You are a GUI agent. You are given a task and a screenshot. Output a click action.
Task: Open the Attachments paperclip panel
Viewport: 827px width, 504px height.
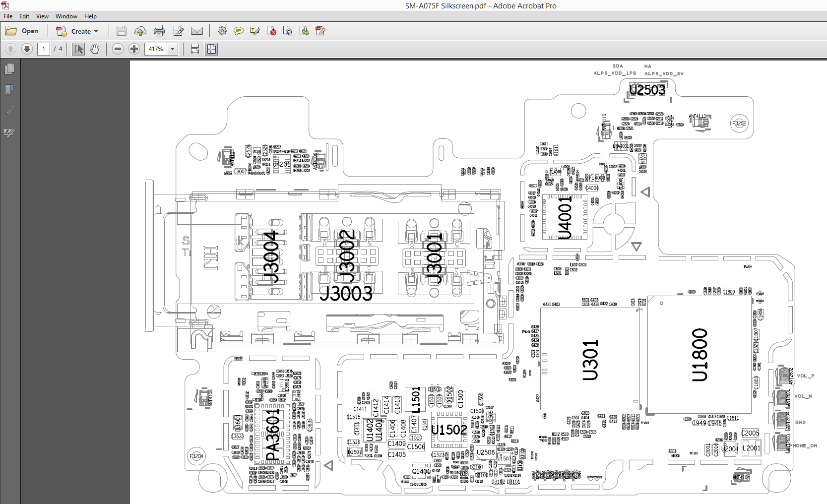pos(9,112)
